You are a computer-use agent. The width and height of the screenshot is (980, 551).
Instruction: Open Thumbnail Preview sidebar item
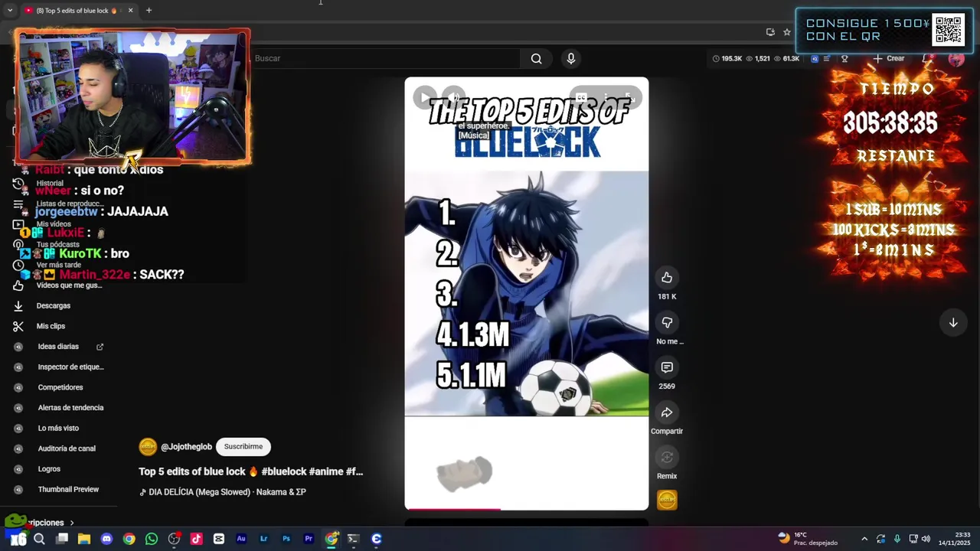(x=68, y=490)
